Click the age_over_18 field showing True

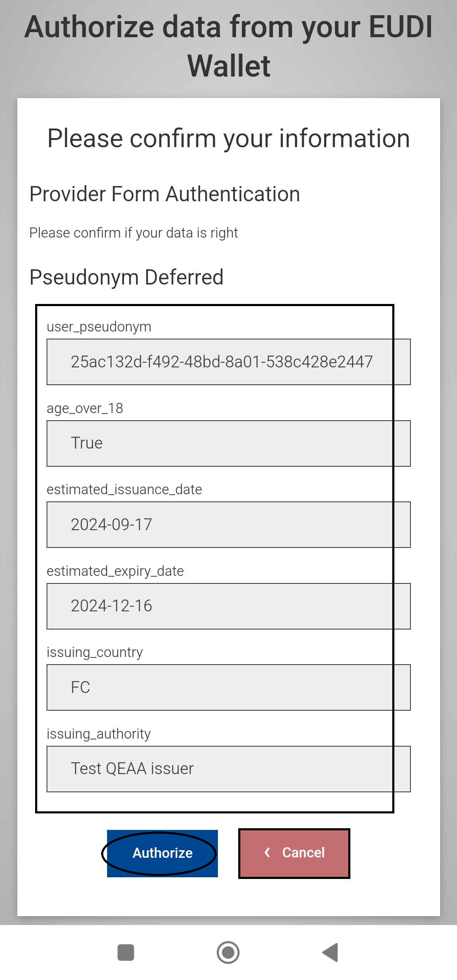228,443
